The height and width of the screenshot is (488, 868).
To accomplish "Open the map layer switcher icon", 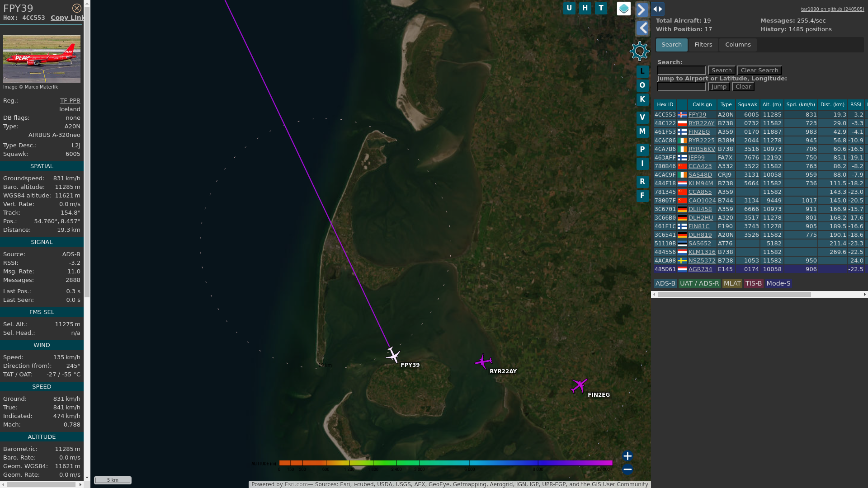I will [624, 9].
